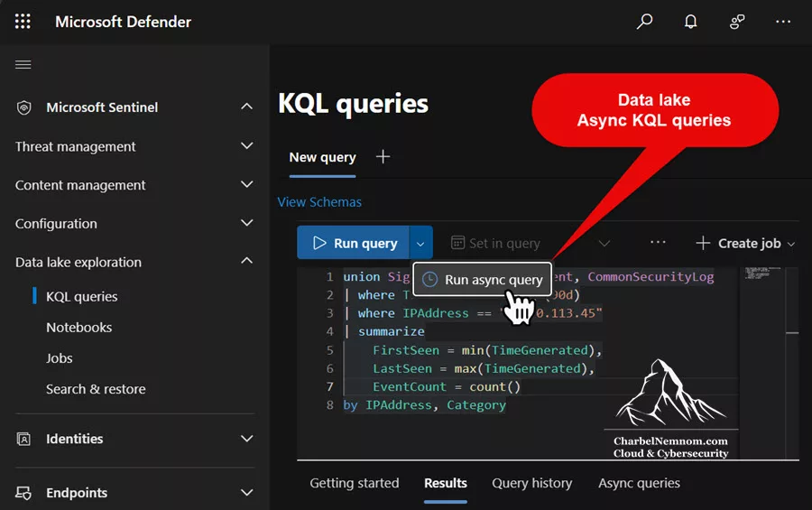Screen dimensions: 812x510
Task: Click the search magnifier icon
Action: click(644, 22)
